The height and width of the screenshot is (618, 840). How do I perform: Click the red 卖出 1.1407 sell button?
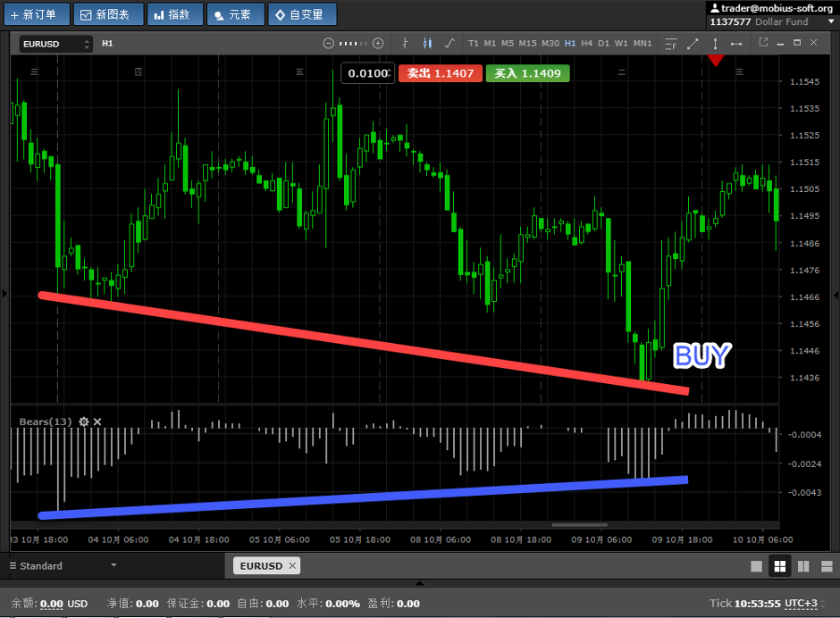click(x=441, y=73)
